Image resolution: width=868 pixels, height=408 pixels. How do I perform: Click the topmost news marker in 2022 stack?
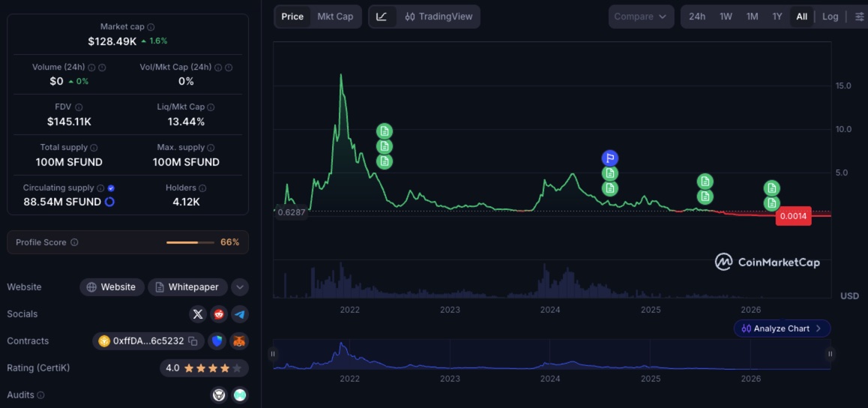(x=385, y=131)
